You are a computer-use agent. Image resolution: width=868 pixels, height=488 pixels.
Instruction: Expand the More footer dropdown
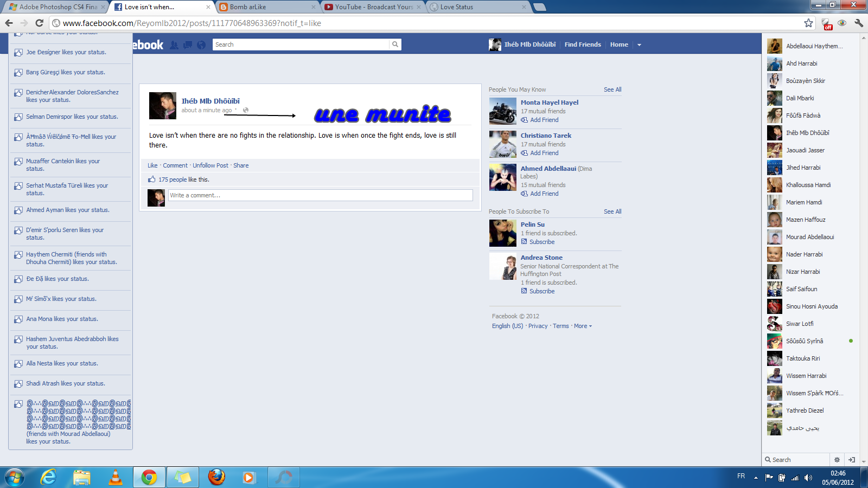(x=583, y=326)
